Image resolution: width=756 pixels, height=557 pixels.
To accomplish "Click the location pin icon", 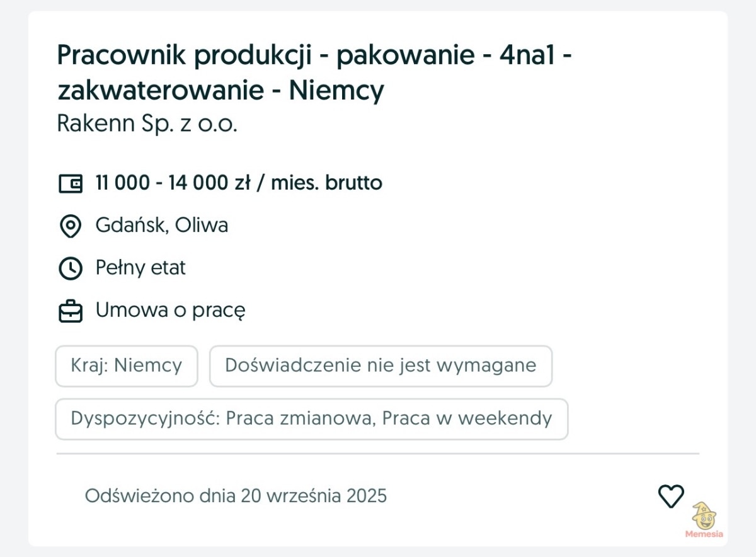I will click(70, 226).
